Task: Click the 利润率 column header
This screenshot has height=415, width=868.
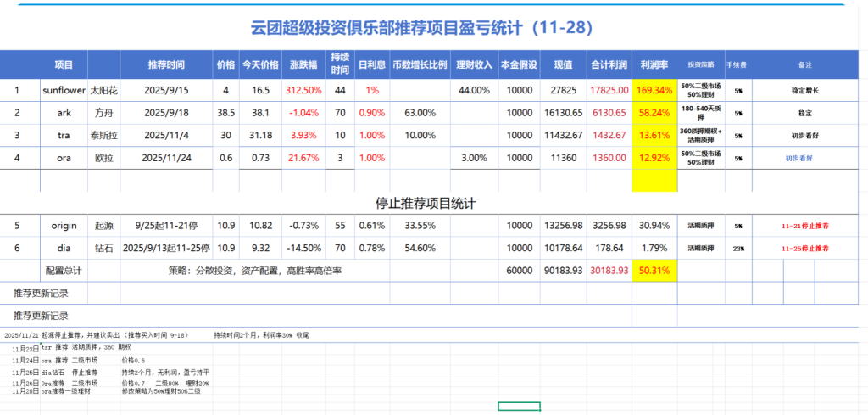Action: point(654,64)
